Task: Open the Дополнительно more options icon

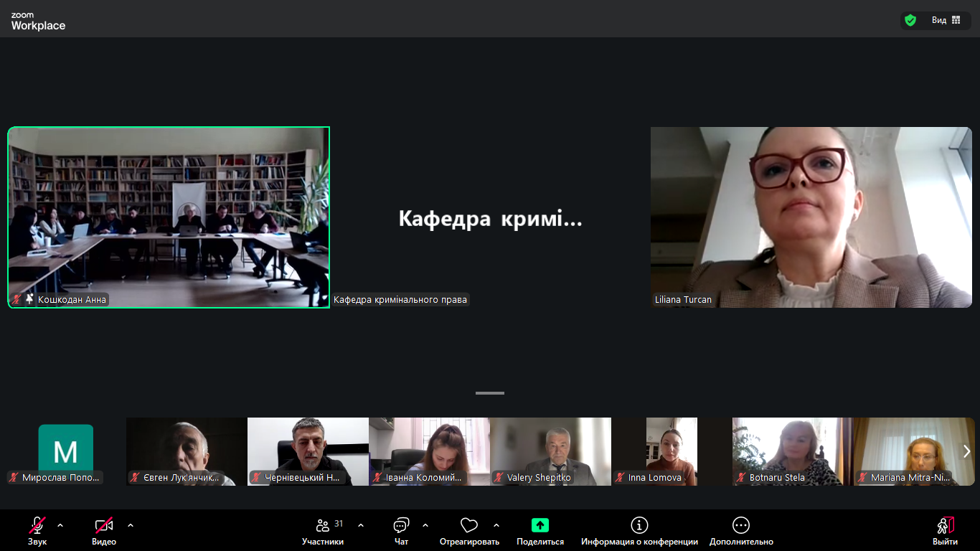Action: pyautogui.click(x=741, y=525)
